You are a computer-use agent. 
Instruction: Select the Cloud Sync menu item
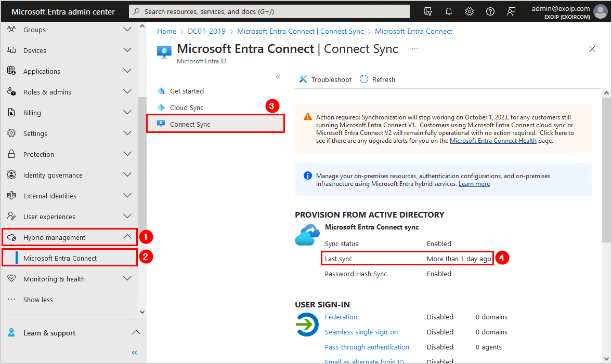187,107
